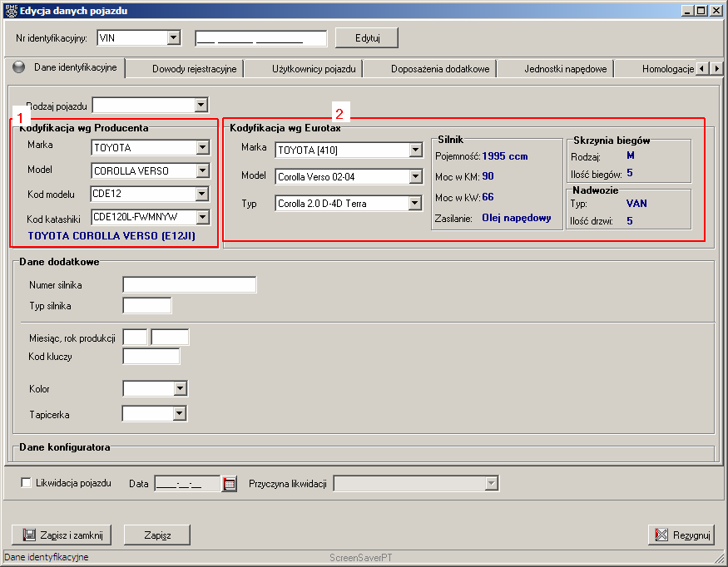Open the Kod modelu CDE12 dropdown
728x567 pixels.
tap(202, 194)
